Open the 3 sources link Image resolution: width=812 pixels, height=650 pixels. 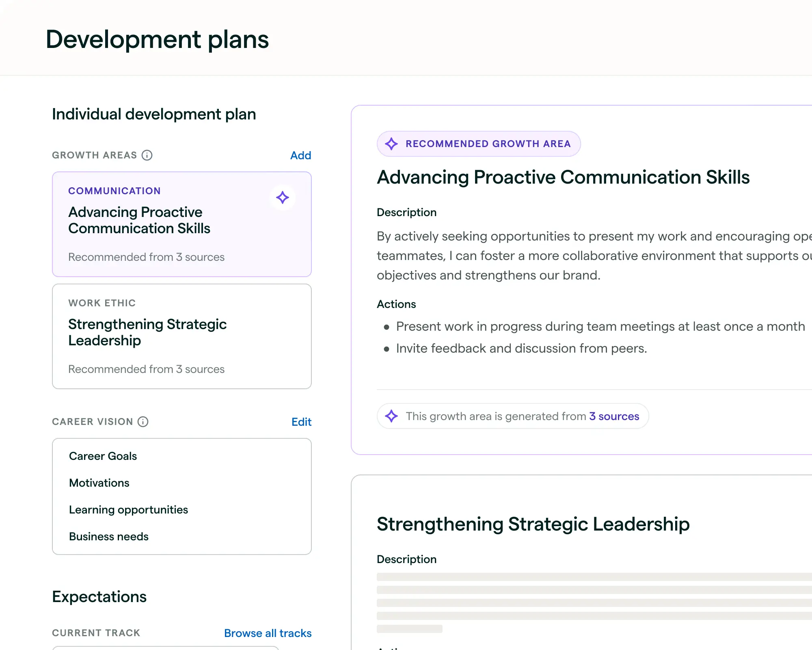pyautogui.click(x=614, y=416)
